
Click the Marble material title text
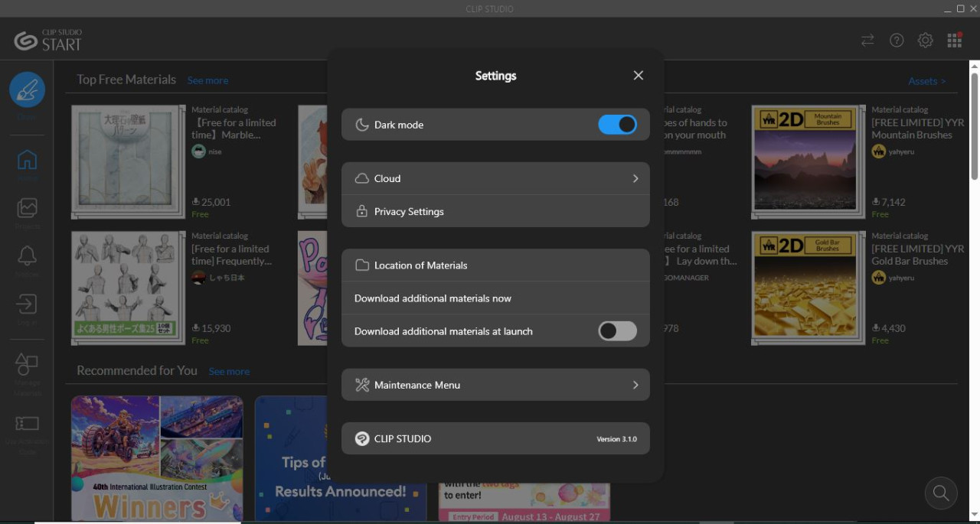(x=234, y=129)
